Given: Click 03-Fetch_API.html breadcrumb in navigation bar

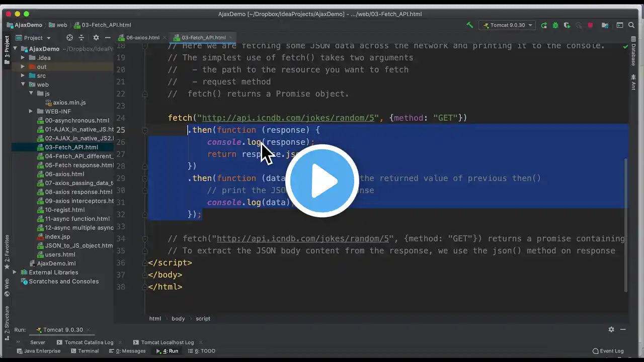Looking at the screenshot, I should pyautogui.click(x=103, y=25).
